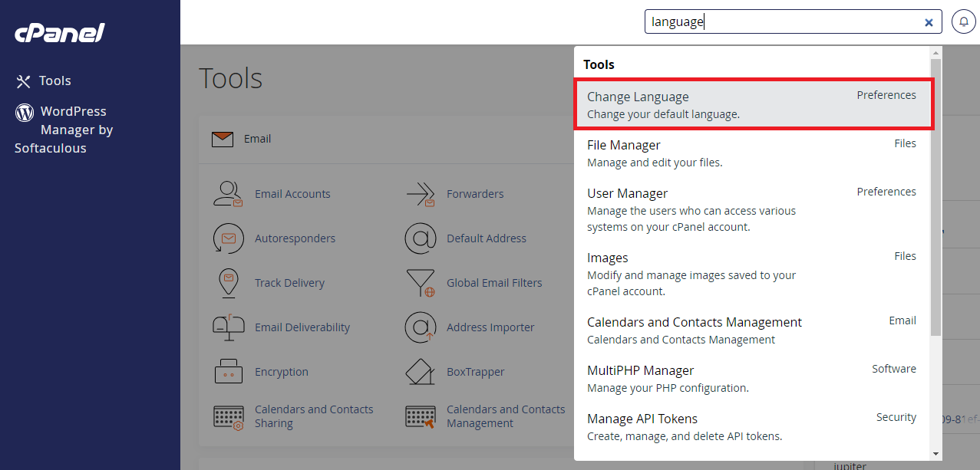
Task: Open the Encryption link
Action: (x=282, y=372)
